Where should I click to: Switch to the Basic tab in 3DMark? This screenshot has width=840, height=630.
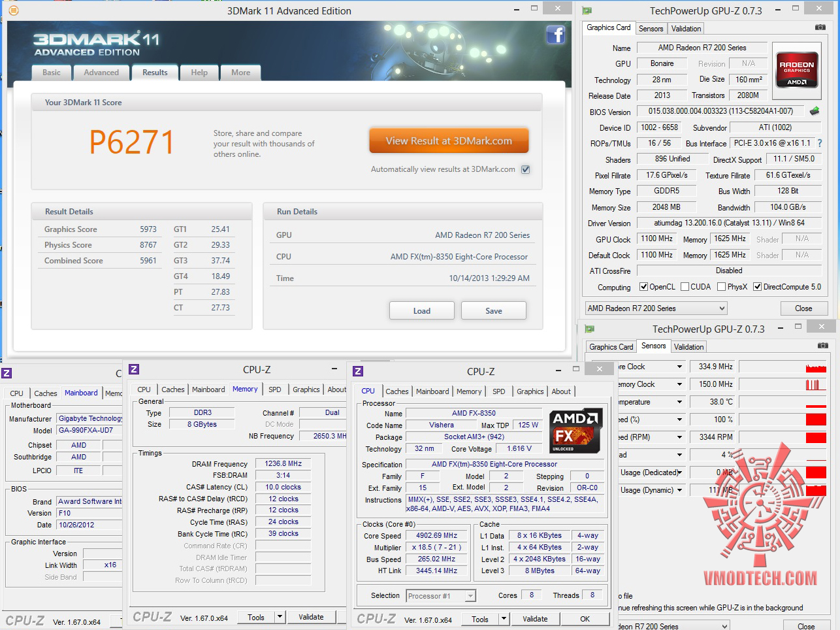[x=52, y=73]
